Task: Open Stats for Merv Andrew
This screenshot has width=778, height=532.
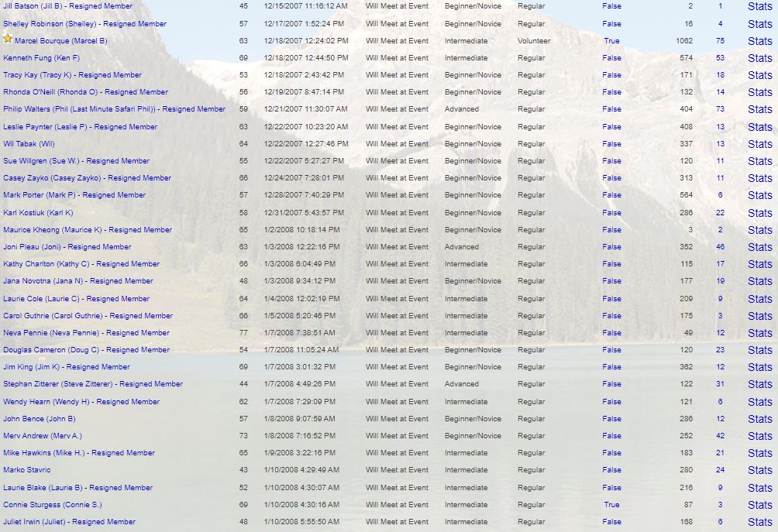Action: click(x=759, y=436)
